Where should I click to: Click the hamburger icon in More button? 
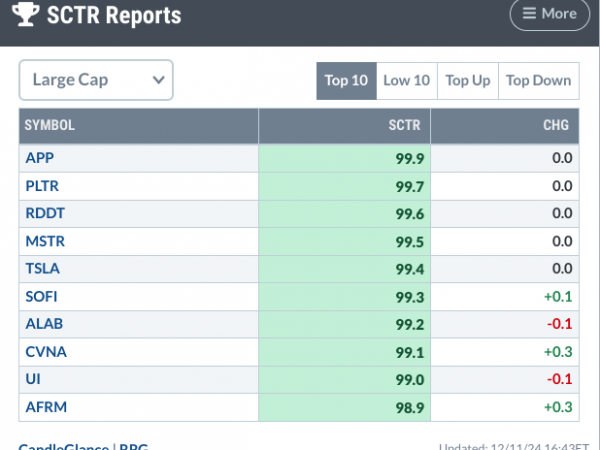530,13
